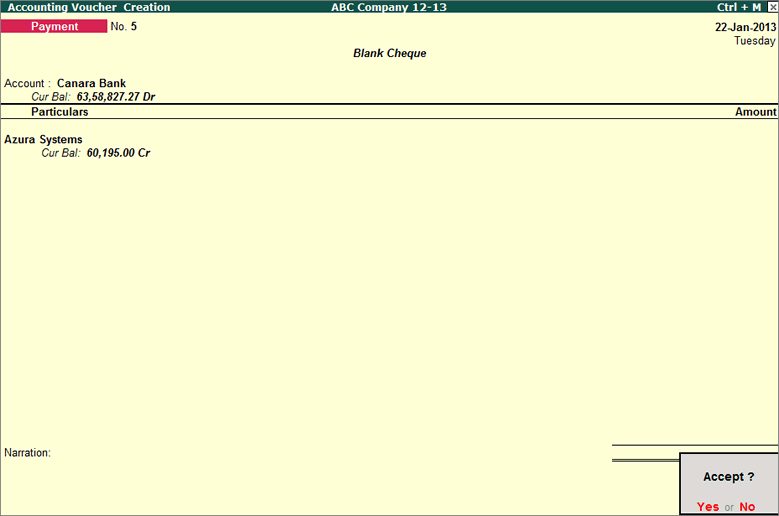Click the Amount column header
Viewport: 779px width, 516px height.
(756, 112)
